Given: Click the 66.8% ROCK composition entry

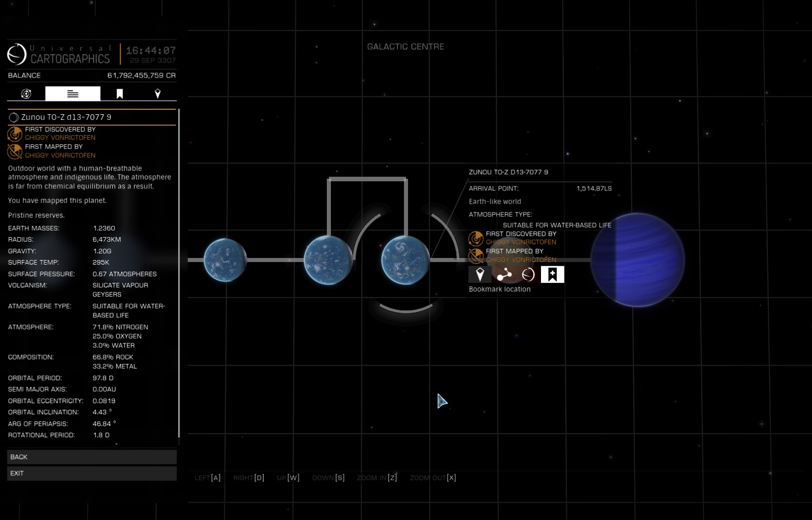Looking at the screenshot, I should click(x=113, y=357).
